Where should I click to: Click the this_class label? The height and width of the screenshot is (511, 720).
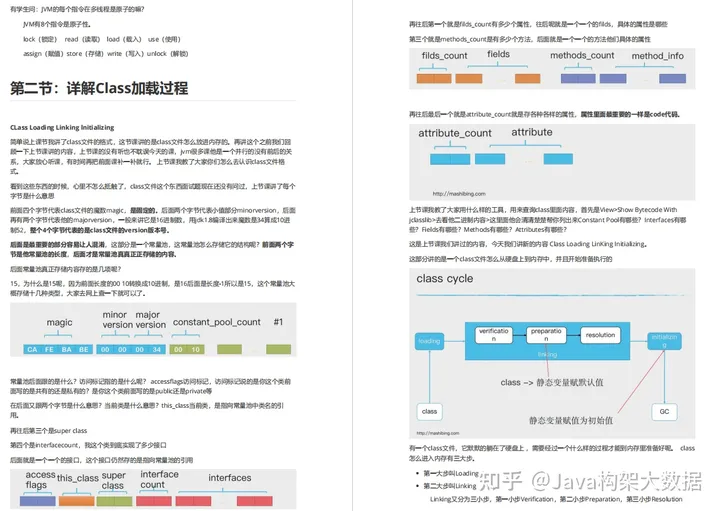[x=78, y=478]
